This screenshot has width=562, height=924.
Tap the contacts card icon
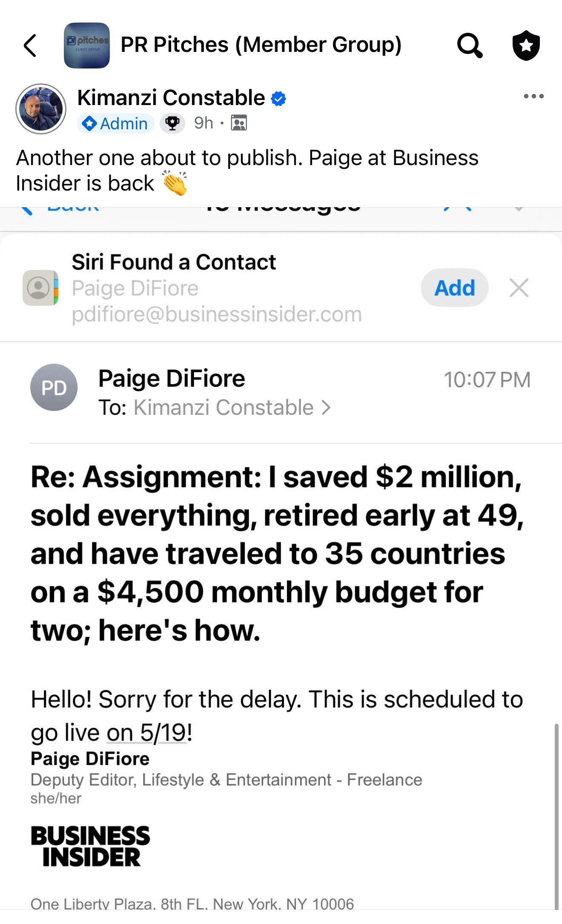40,288
